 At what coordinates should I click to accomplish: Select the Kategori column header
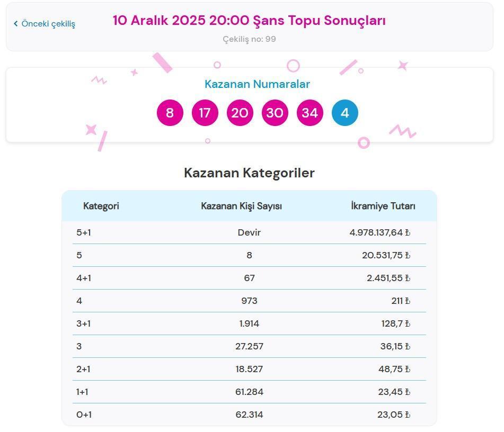pos(101,206)
